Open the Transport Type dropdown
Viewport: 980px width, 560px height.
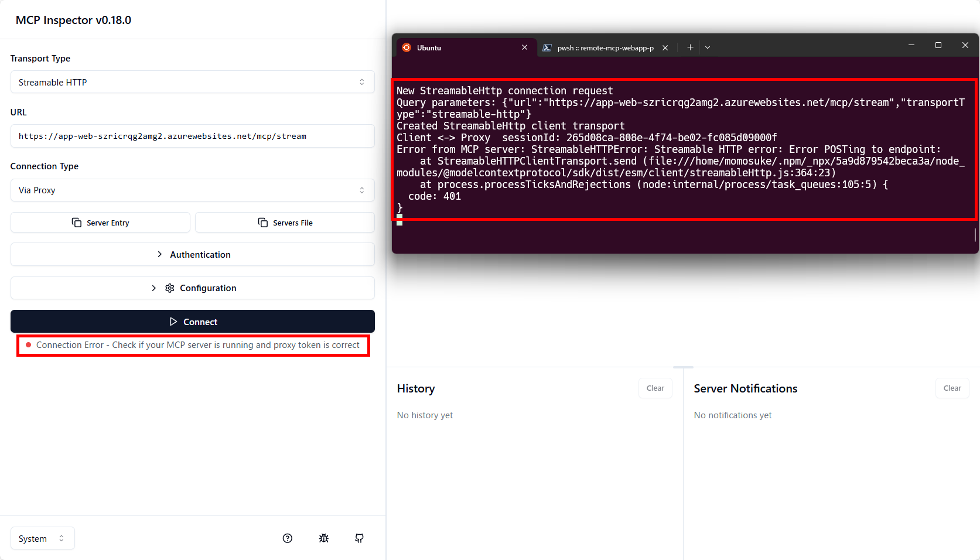tap(192, 82)
